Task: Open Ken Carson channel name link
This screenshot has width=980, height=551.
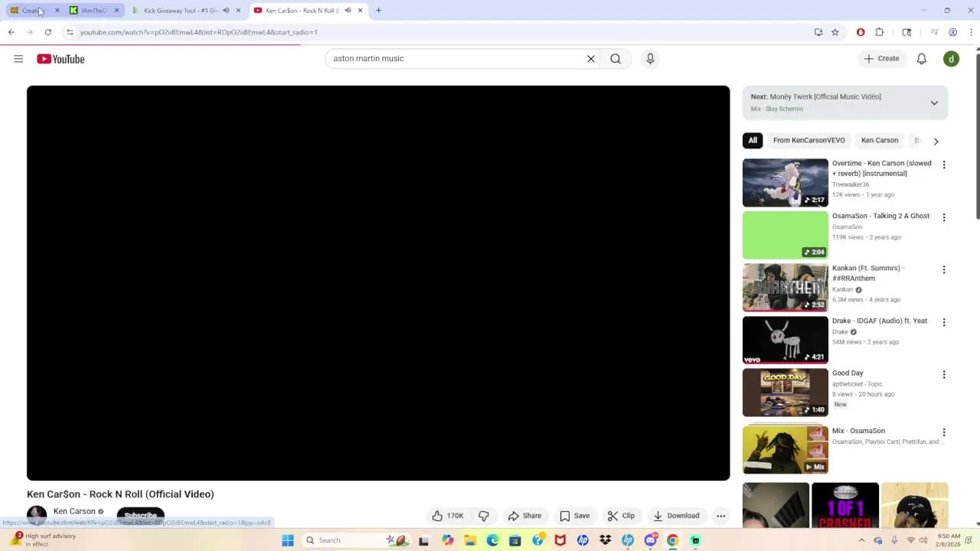Action: 74,511
